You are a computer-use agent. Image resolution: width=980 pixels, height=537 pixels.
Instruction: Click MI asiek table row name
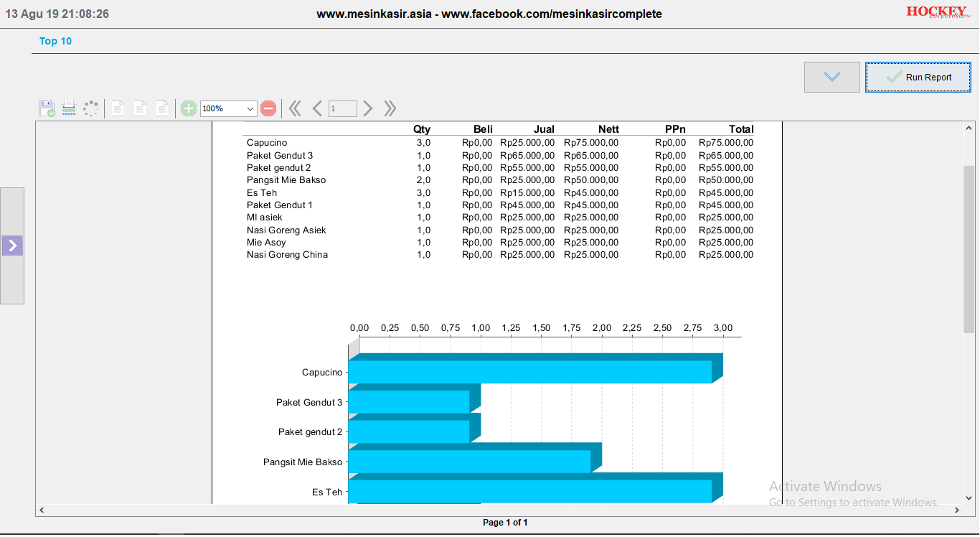[265, 217]
